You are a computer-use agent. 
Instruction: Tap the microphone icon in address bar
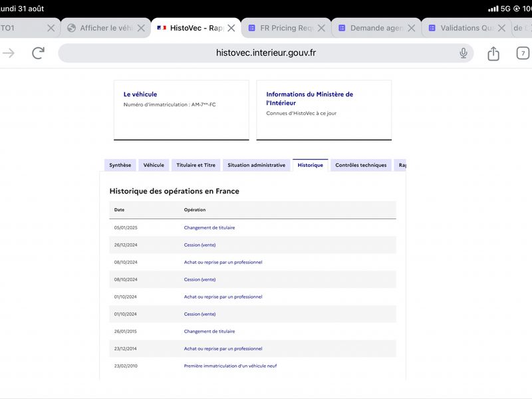463,53
